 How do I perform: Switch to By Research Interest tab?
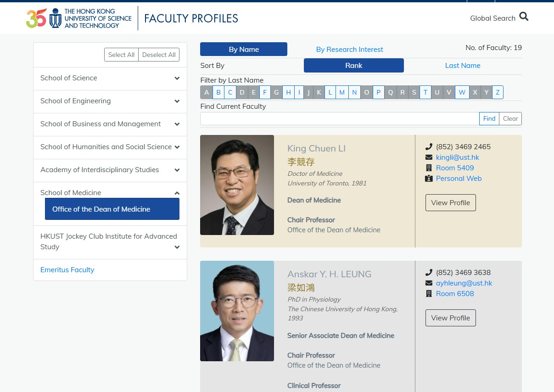(350, 50)
